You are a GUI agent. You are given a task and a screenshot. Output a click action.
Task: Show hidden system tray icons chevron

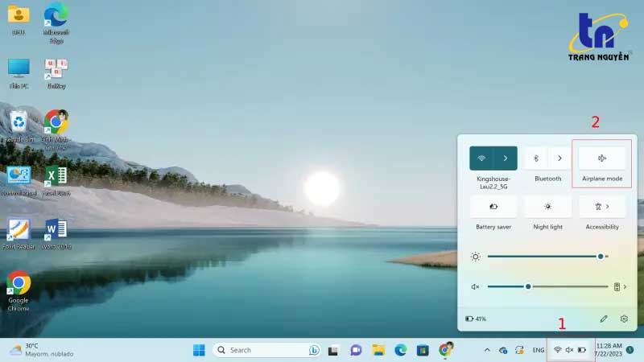tap(486, 350)
